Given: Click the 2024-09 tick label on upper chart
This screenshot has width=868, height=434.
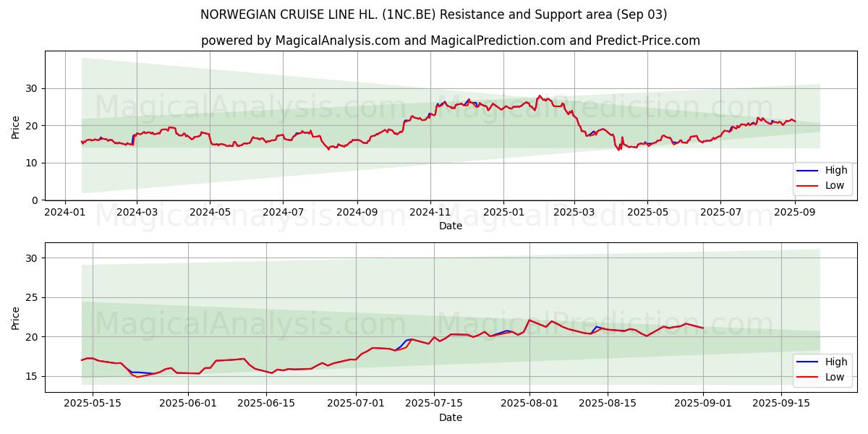Looking at the screenshot, I should coord(357,213).
